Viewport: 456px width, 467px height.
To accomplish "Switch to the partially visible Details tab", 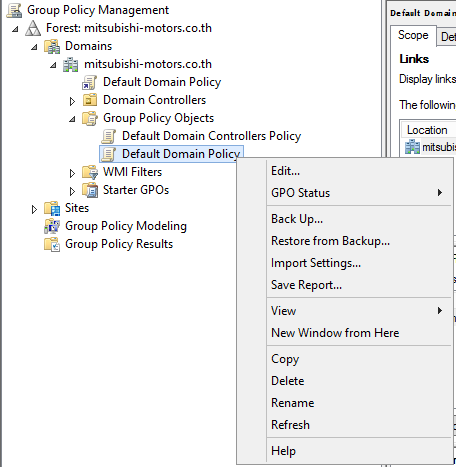I will 447,37.
